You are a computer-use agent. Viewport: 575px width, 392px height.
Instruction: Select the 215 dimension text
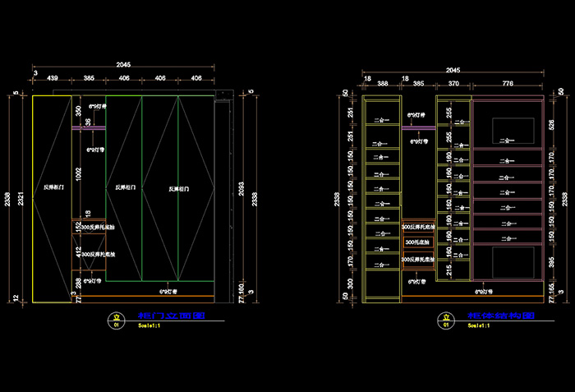[x=448, y=270]
